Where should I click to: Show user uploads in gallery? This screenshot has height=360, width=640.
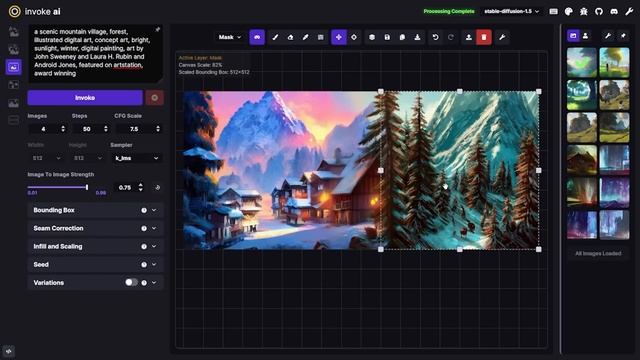pos(585,36)
